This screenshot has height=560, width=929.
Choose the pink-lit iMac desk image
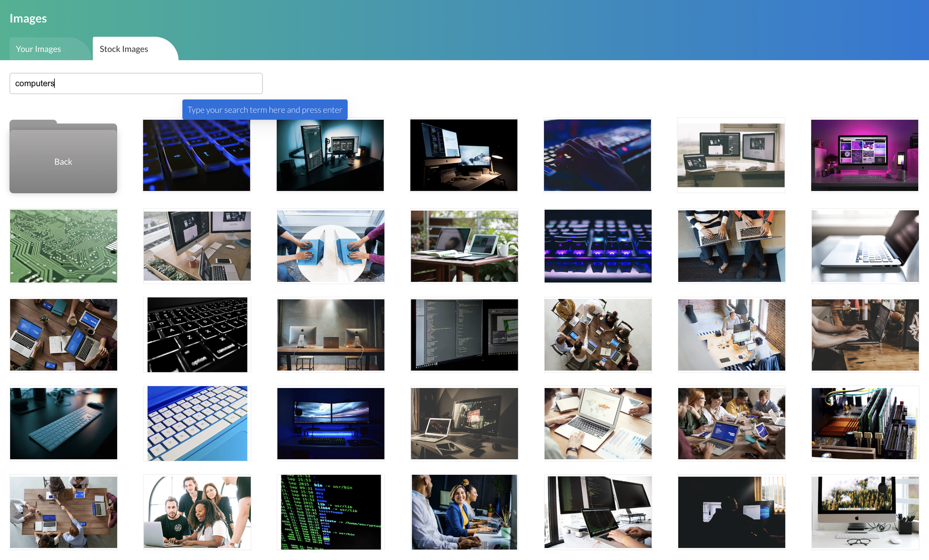[864, 155]
